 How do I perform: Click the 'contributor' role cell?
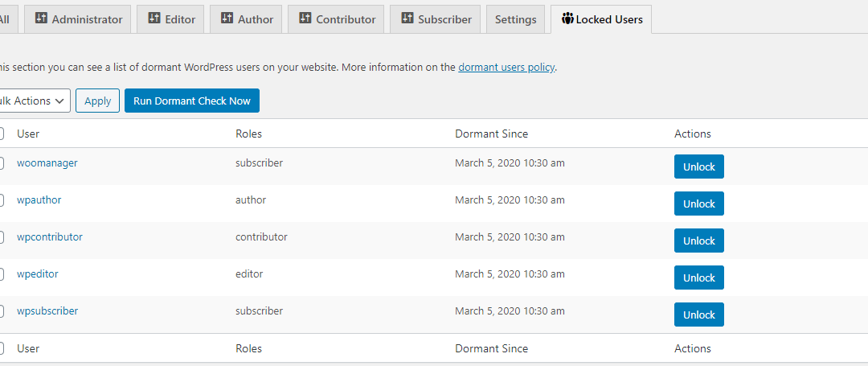coord(261,237)
